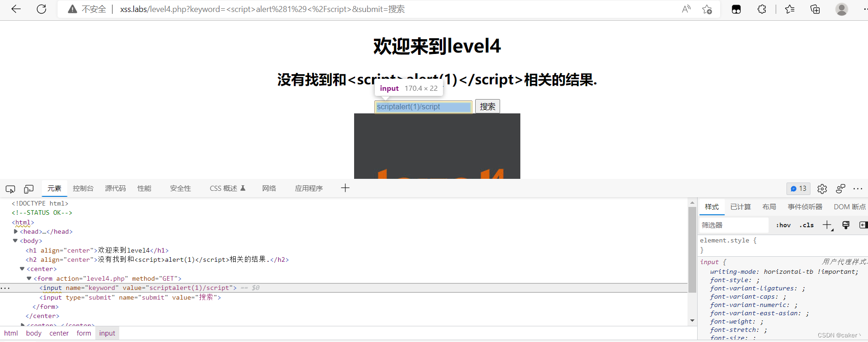Viewport: 868px width, 342px height.
Task: Switch to the 应用程序 Application tab
Action: (309, 189)
